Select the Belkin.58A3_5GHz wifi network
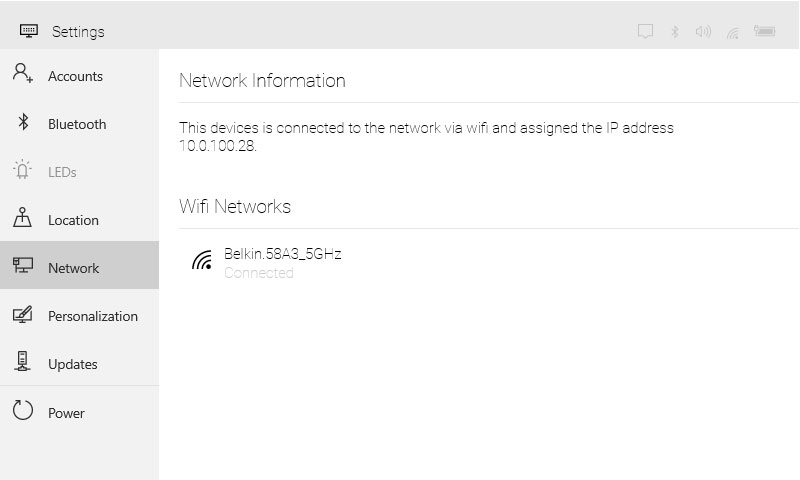The image size is (800, 480). click(266, 262)
